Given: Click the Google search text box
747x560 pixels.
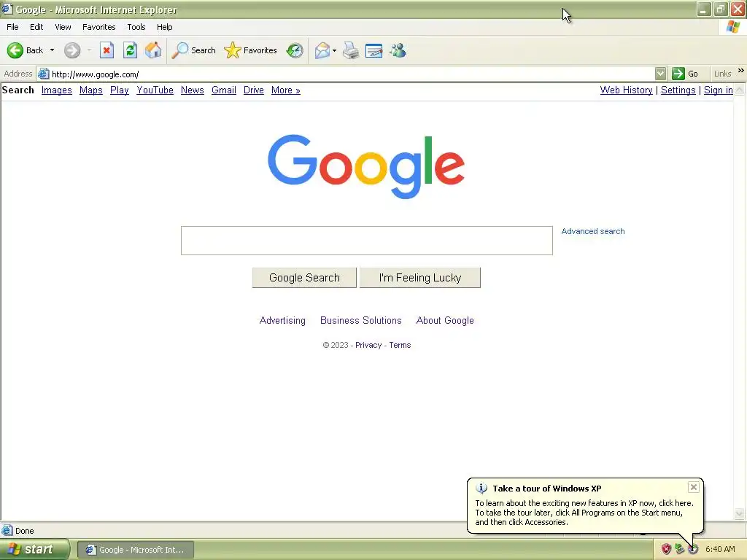Looking at the screenshot, I should pos(367,241).
